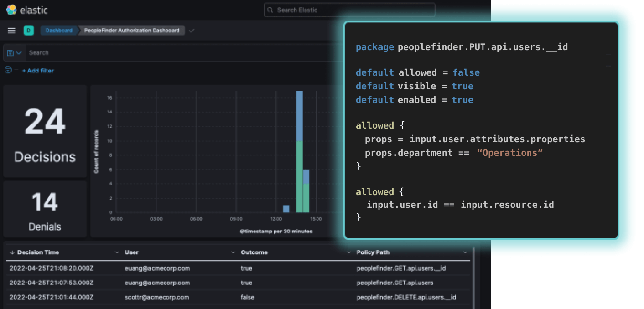644x309 pixels.
Task: Click the filter options circle icon
Action: (8, 70)
